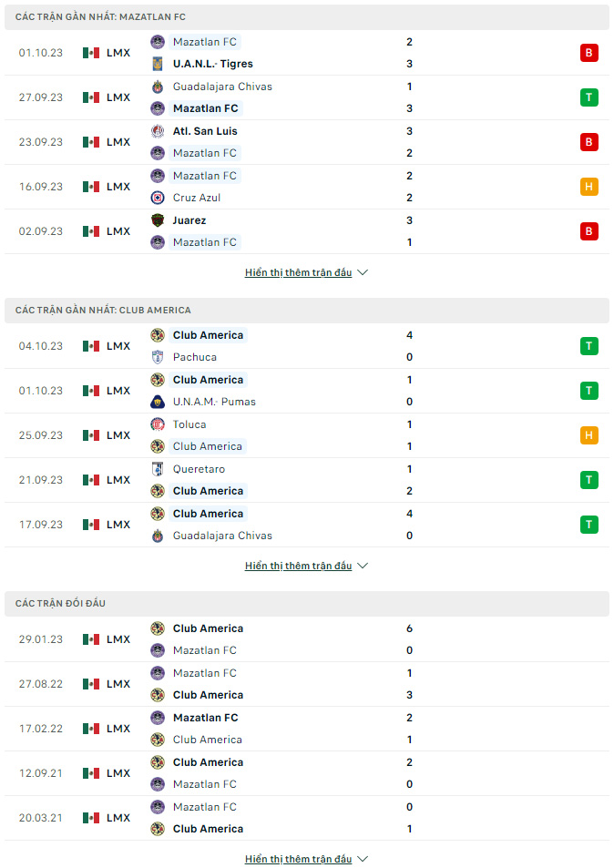This screenshot has width=614, height=868.
Task: Click the Atl. San Luis team crest
Action: coord(158,131)
